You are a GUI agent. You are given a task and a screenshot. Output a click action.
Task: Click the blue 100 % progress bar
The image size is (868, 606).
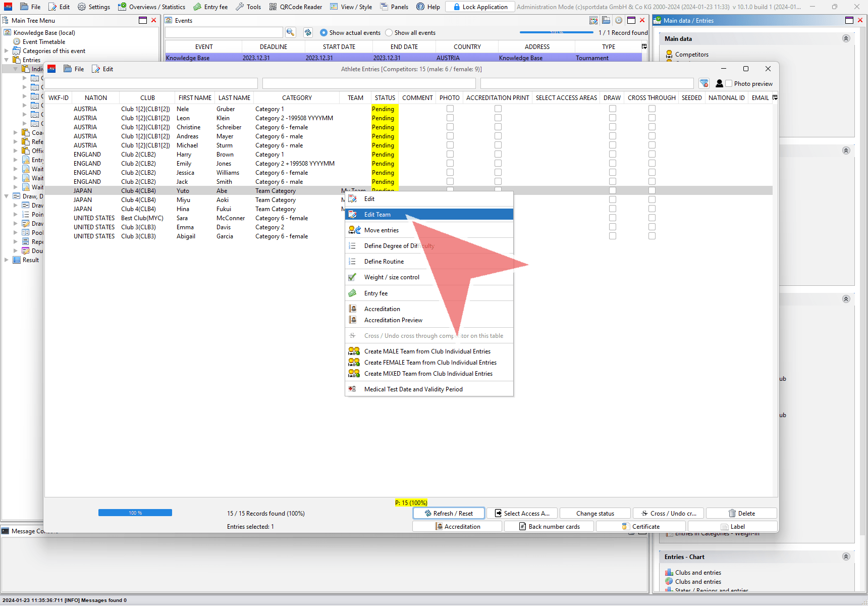point(135,513)
